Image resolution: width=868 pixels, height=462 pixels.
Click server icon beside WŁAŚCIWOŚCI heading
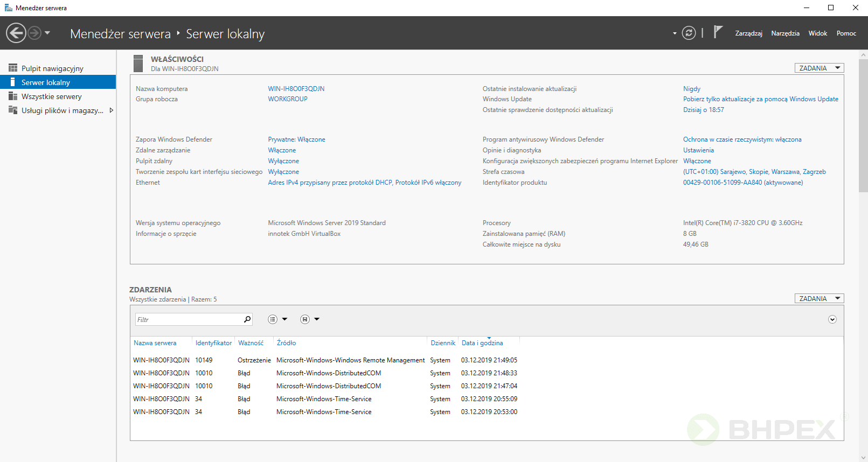(x=138, y=64)
